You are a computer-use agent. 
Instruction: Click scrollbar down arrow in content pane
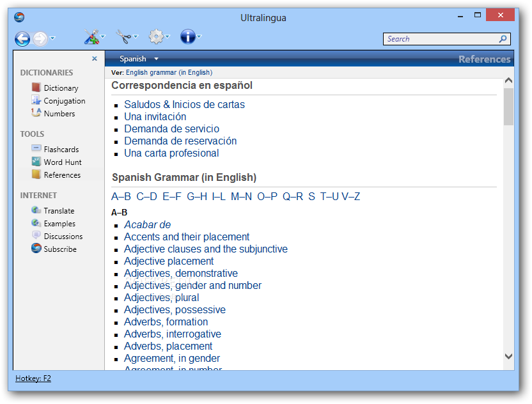(508, 356)
